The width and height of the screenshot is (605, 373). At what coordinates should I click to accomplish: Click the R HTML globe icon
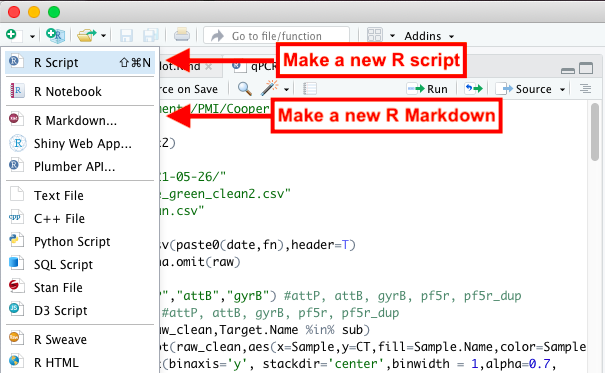pyautogui.click(x=17, y=361)
